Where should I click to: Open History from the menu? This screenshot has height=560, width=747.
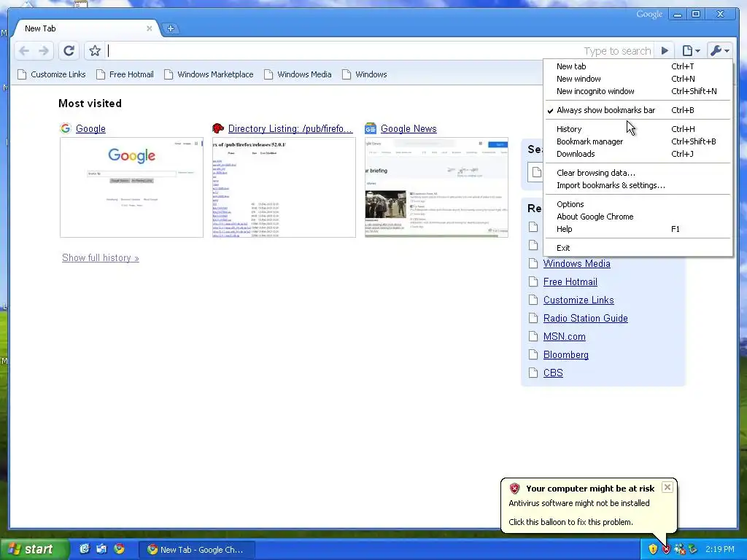pos(638,129)
